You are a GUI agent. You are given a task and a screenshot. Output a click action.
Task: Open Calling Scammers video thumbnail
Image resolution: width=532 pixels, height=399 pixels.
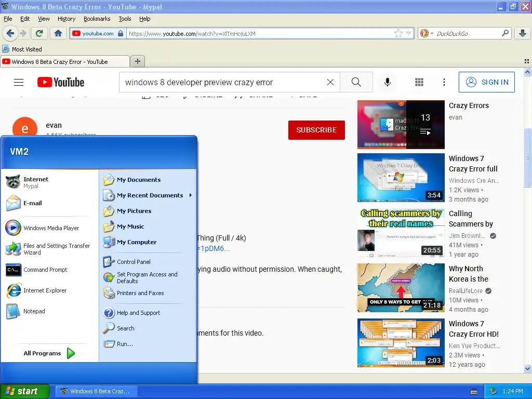point(401,233)
